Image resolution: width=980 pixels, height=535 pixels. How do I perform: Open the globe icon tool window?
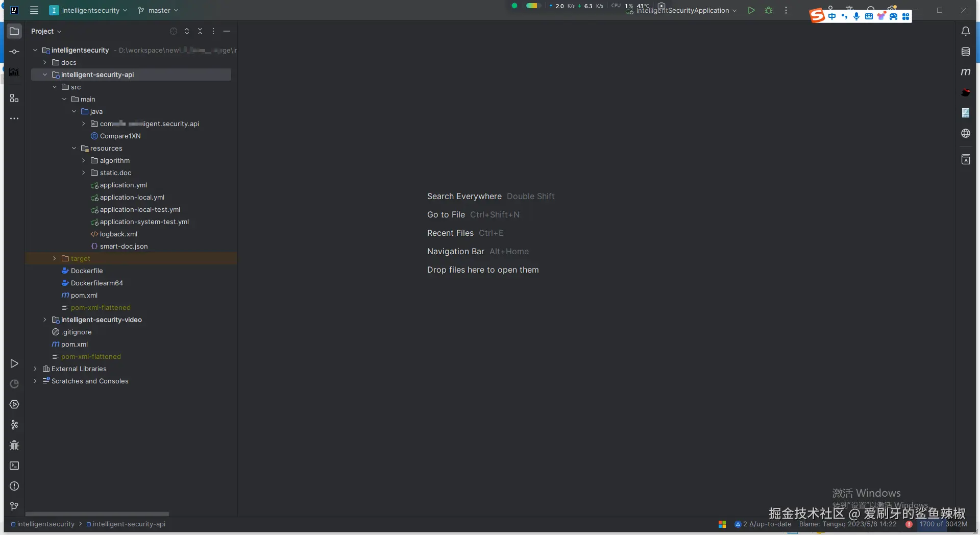point(966,133)
